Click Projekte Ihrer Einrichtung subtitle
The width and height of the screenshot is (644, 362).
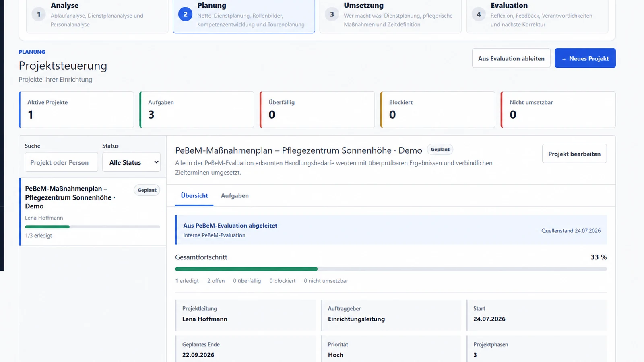point(56,79)
